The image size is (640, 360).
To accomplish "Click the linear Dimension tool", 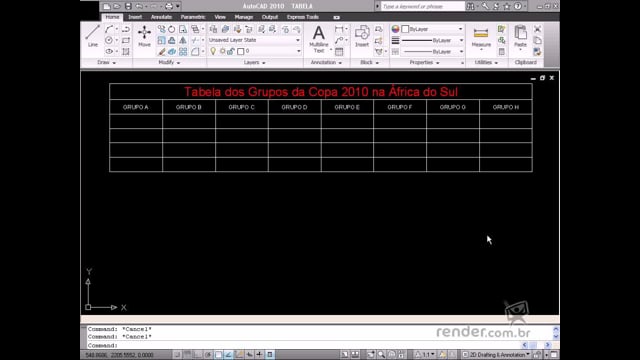I will (339, 29).
